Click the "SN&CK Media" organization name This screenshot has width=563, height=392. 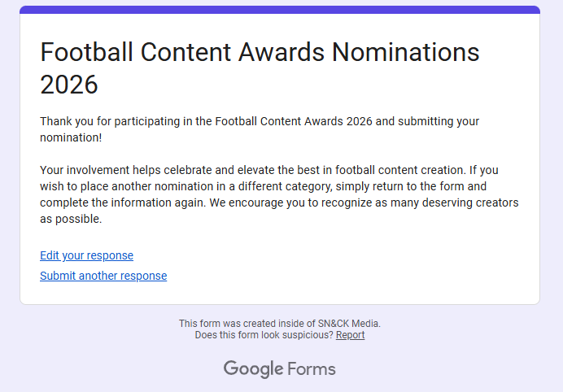(x=348, y=324)
